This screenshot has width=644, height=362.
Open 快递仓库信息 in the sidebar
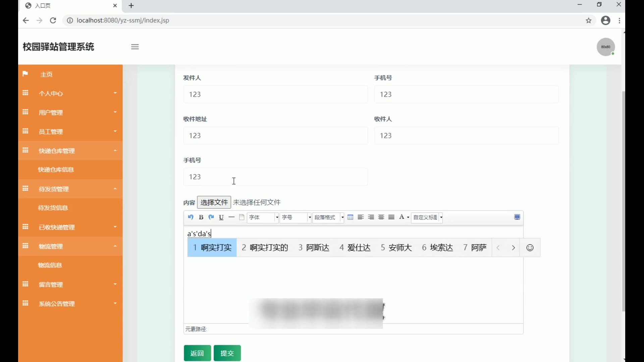(56, 170)
